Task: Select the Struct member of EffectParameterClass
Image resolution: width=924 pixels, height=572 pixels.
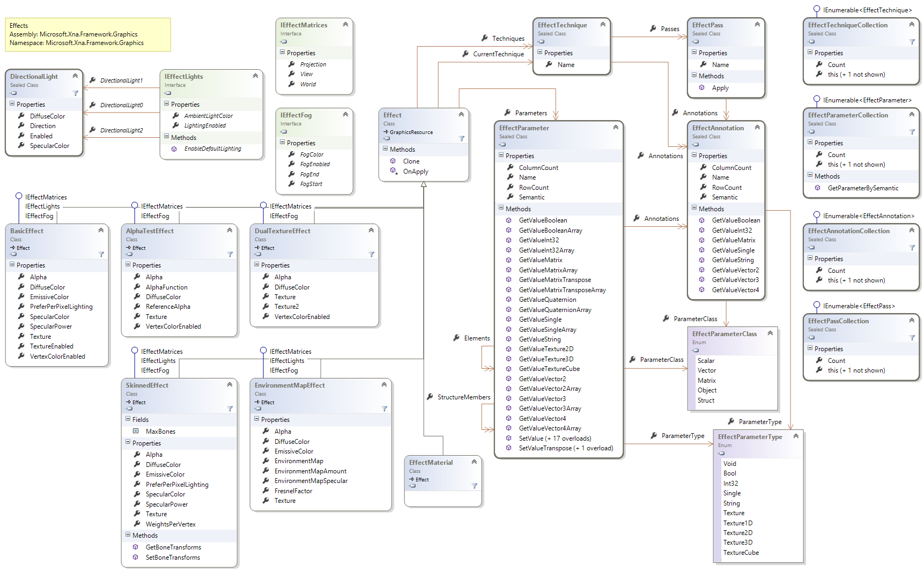Action: (x=706, y=400)
